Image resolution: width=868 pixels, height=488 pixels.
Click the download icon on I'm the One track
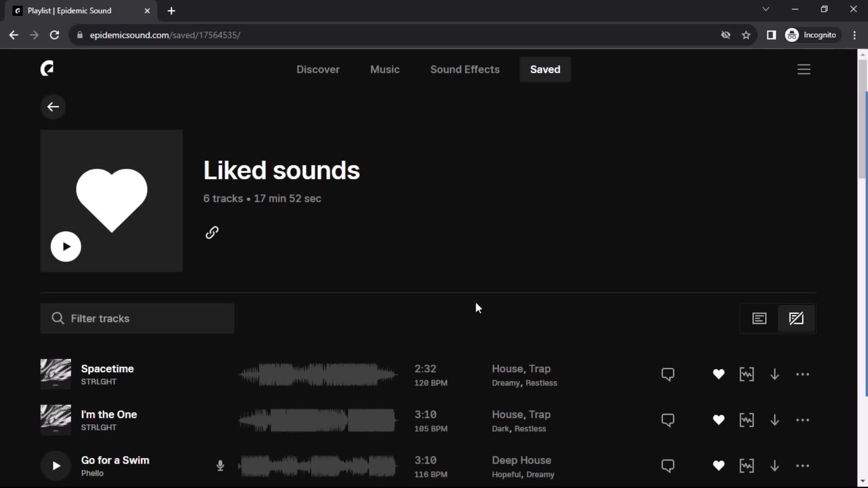coord(774,420)
